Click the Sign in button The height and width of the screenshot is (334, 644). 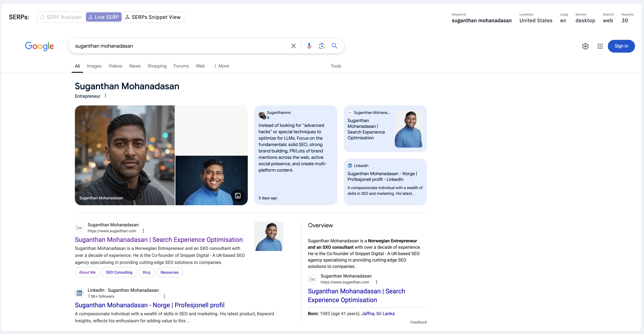[621, 46]
